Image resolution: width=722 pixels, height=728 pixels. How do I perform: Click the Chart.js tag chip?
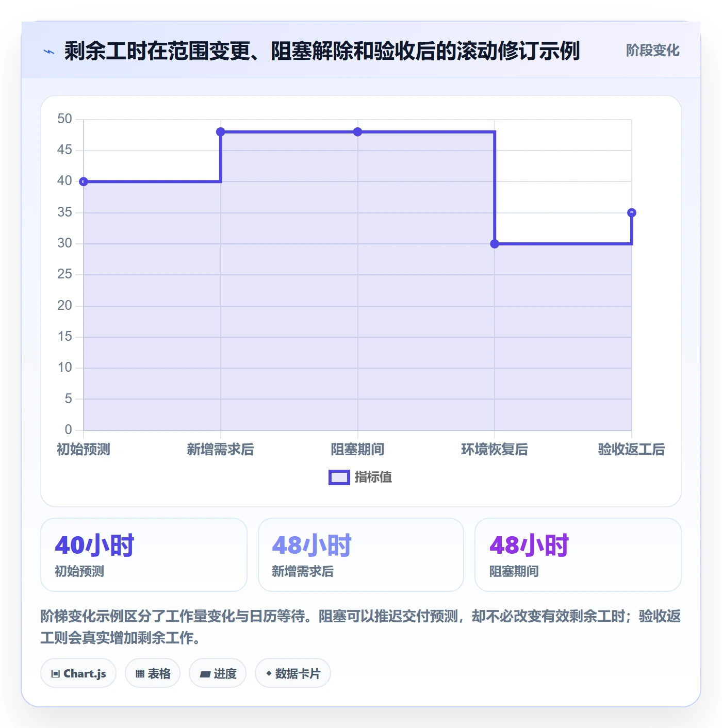78,673
